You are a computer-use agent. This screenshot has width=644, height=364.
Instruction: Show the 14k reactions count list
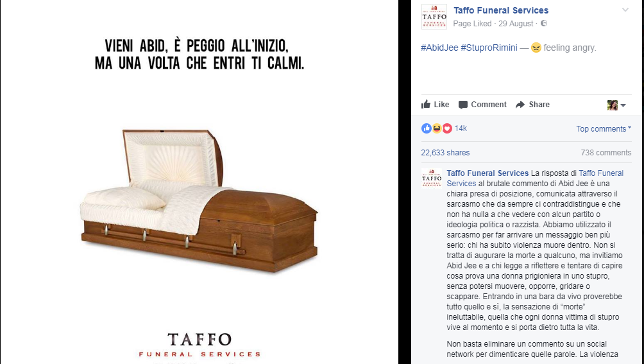pos(461,128)
